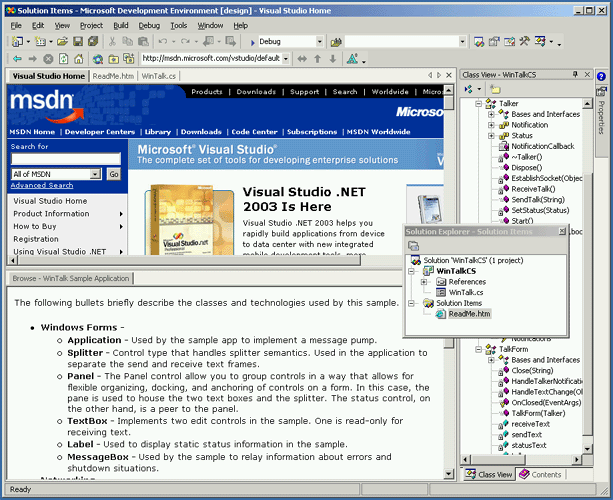Collapse the Talker class node
This screenshot has width=613, height=500.
pyautogui.click(x=479, y=104)
